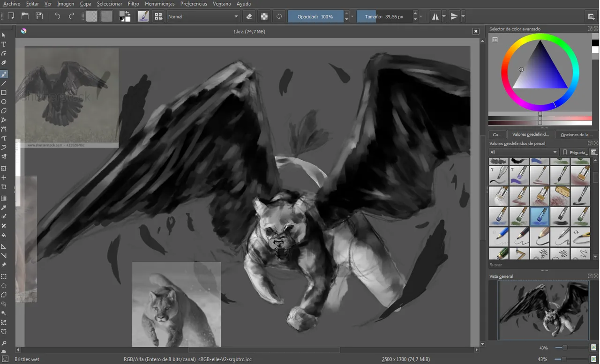Expand horizontal mirror options arrow
Image resolution: width=600 pixels, height=364 pixels.
point(444,16)
